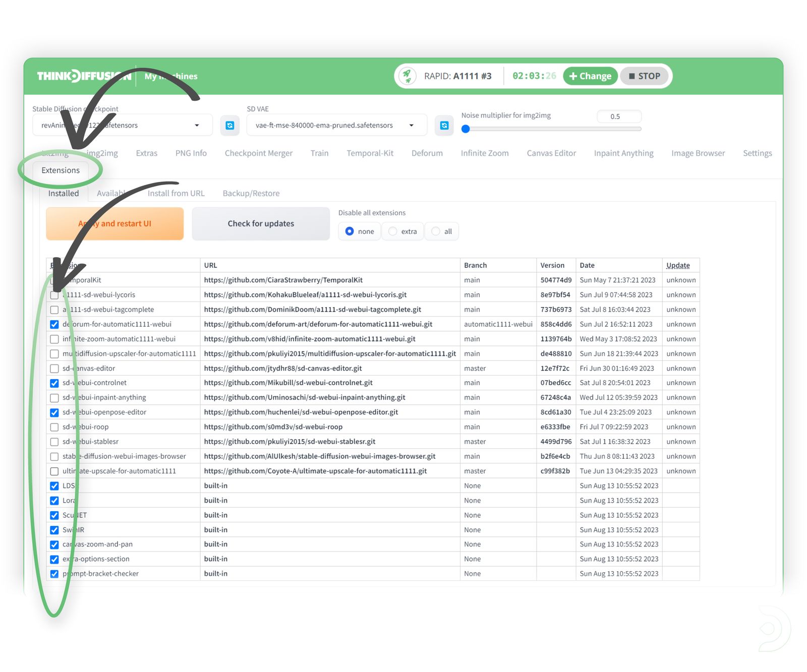Open the Stable Diffusion checkpoint dropdown
This screenshot has width=807, height=672.
pyautogui.click(x=197, y=125)
